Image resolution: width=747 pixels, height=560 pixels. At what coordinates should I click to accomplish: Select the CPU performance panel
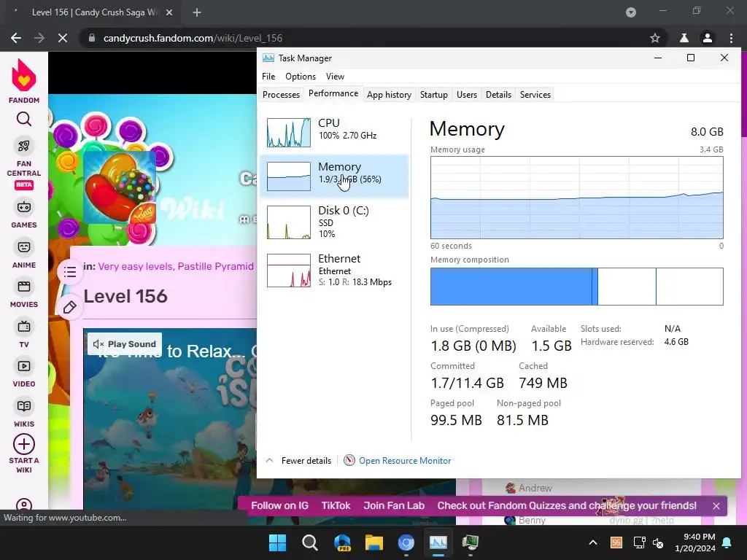pyautogui.click(x=334, y=132)
